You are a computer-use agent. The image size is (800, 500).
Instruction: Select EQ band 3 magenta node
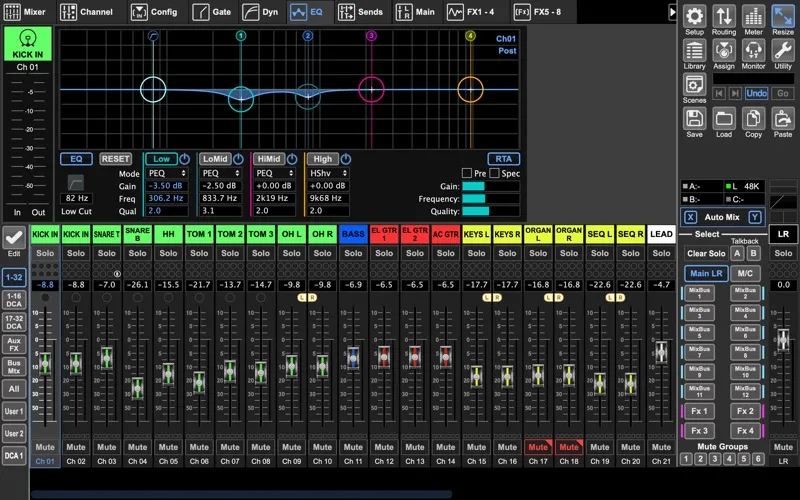tap(371, 89)
